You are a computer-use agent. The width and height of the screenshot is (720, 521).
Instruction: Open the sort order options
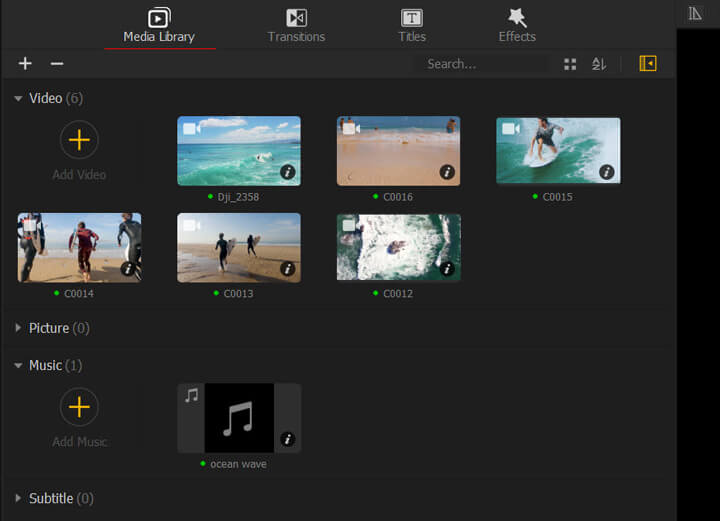[x=599, y=64]
